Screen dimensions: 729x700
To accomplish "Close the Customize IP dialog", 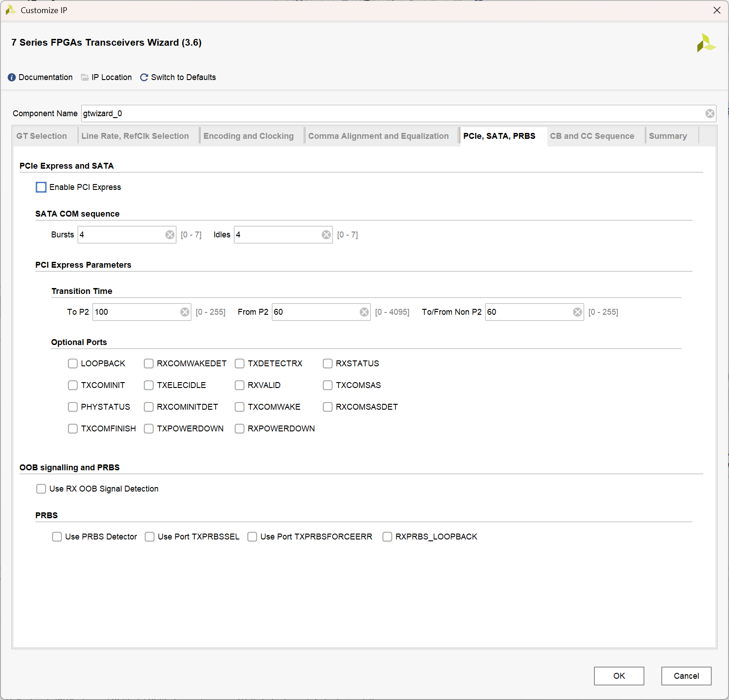I will [x=717, y=10].
